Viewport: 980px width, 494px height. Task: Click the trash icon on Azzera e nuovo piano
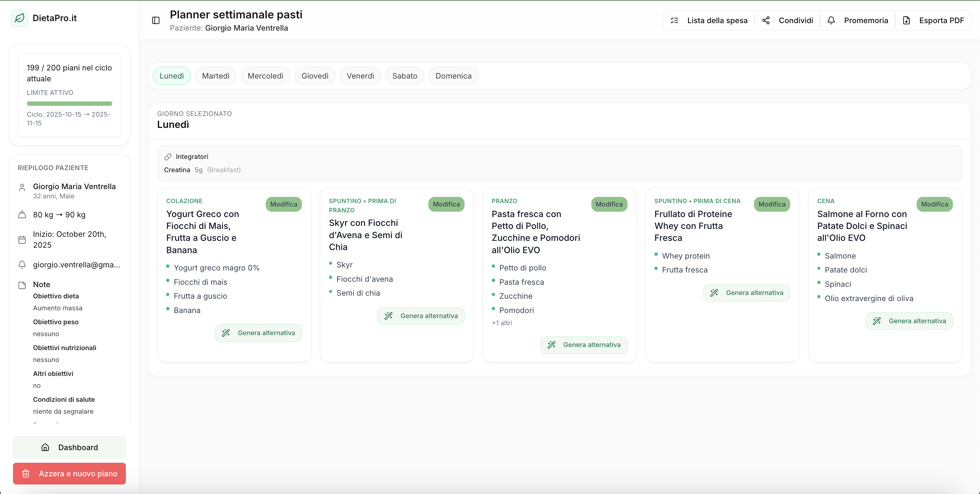point(26,474)
